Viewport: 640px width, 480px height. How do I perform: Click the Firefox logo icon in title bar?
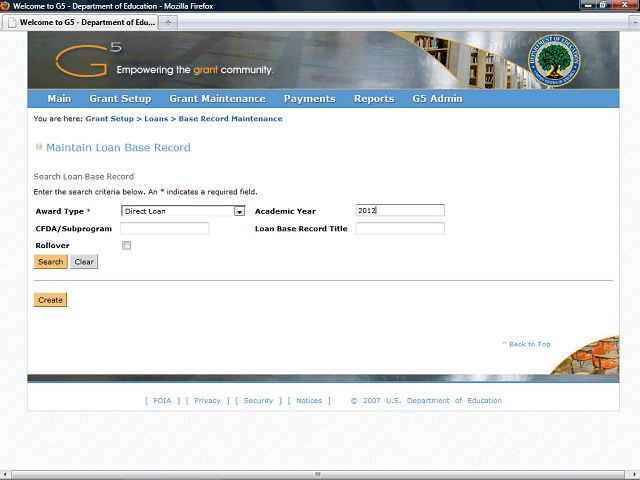coord(5,6)
